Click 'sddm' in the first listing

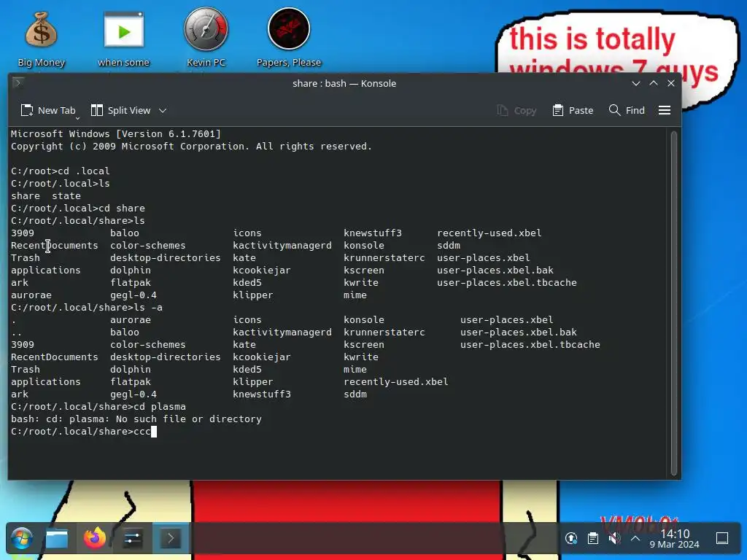[x=449, y=246]
